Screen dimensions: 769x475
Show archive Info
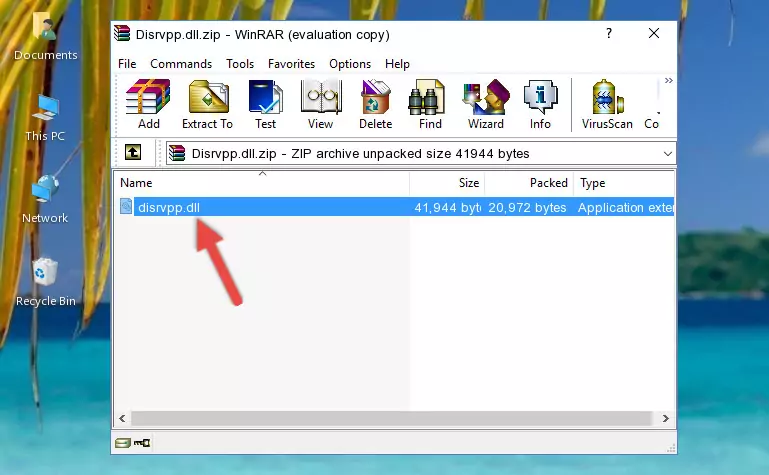click(540, 104)
